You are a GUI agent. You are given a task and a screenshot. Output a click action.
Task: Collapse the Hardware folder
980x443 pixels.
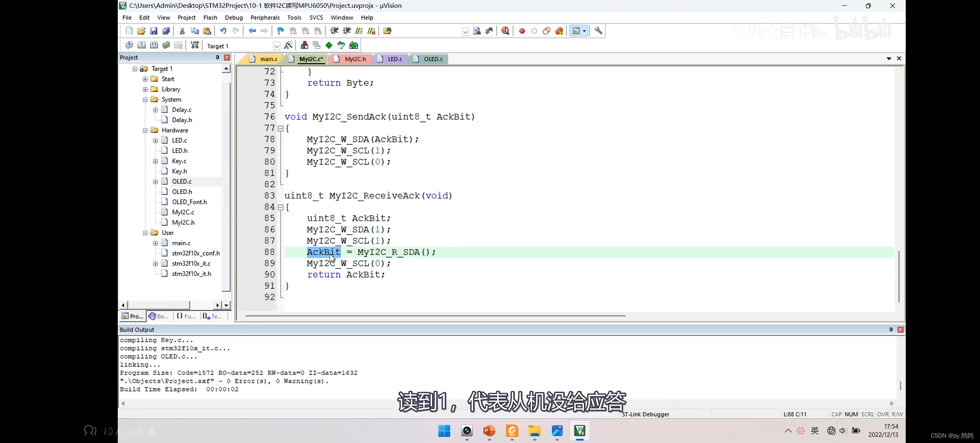pyautogui.click(x=145, y=130)
